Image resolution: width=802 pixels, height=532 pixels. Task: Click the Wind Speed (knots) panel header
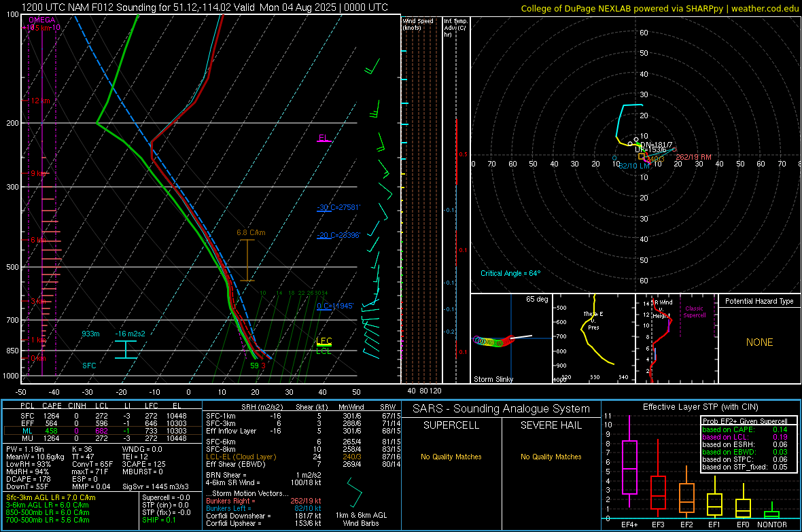click(418, 24)
